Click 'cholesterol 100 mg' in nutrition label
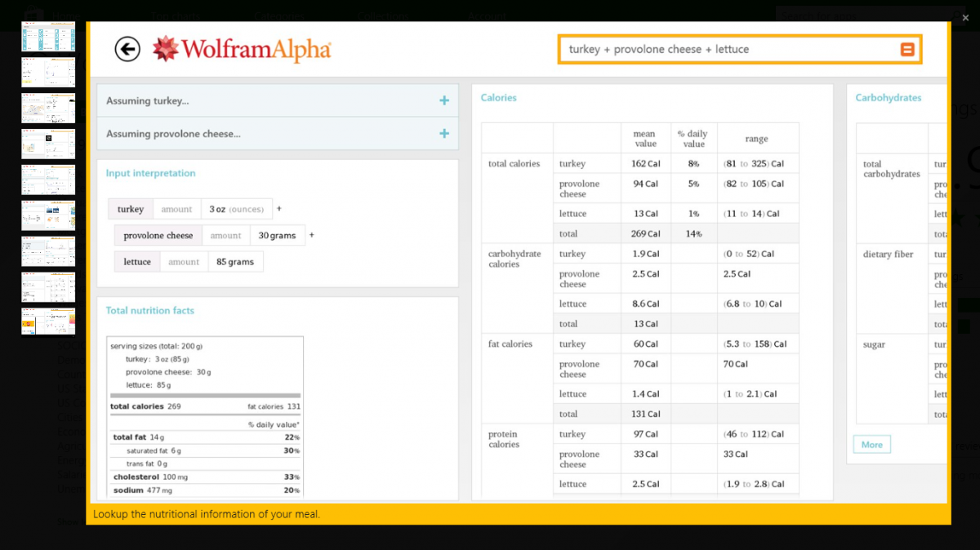The image size is (980, 550). 150,477
